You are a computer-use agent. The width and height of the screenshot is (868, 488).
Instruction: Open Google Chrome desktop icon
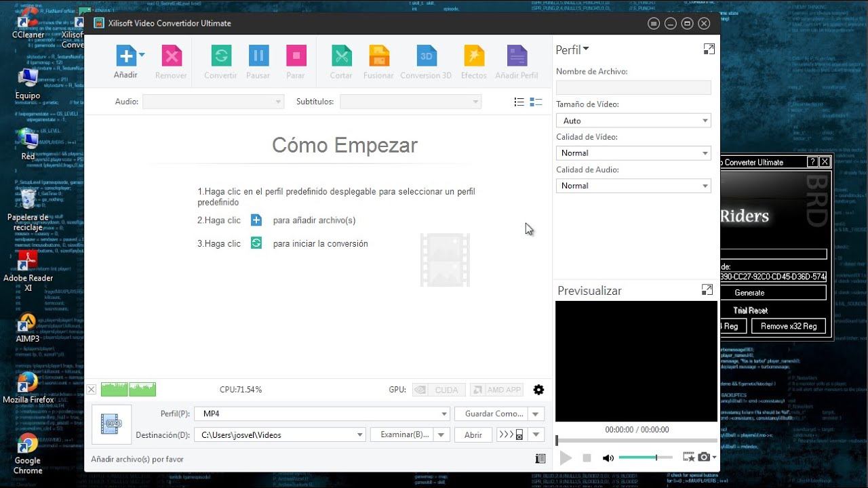(28, 455)
